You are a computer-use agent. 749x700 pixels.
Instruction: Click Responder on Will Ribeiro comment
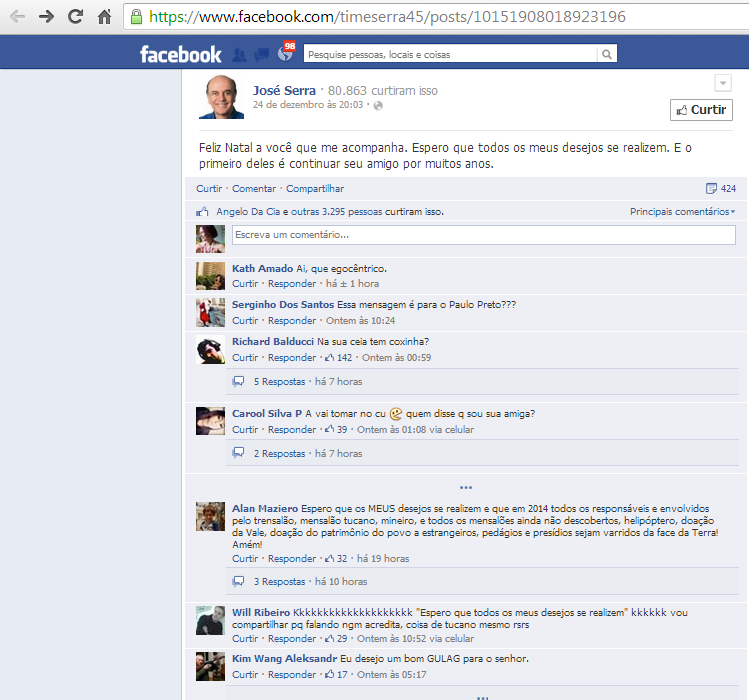[x=292, y=639]
